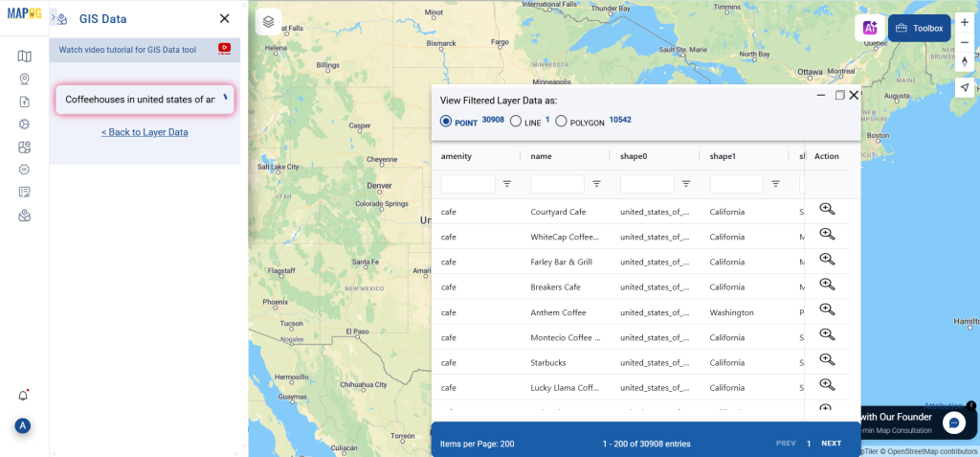
Task: Click the lower gear icon in sidebar
Action: pos(24,169)
